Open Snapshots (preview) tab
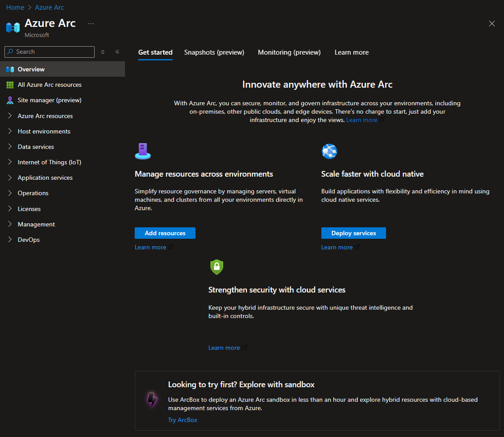Image resolution: width=504 pixels, height=437 pixels. [214, 52]
